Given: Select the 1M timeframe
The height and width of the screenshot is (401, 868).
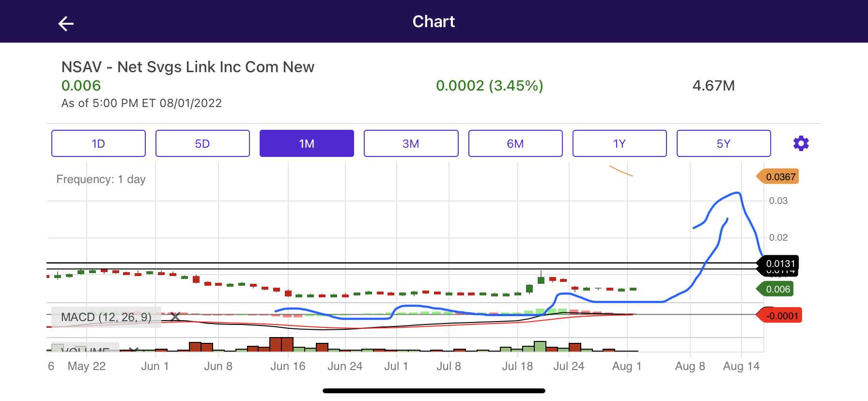Looking at the screenshot, I should tap(307, 143).
